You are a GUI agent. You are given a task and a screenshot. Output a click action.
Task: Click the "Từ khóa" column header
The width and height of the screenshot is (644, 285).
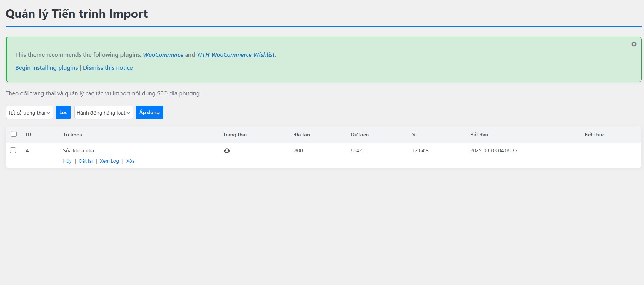click(x=73, y=135)
